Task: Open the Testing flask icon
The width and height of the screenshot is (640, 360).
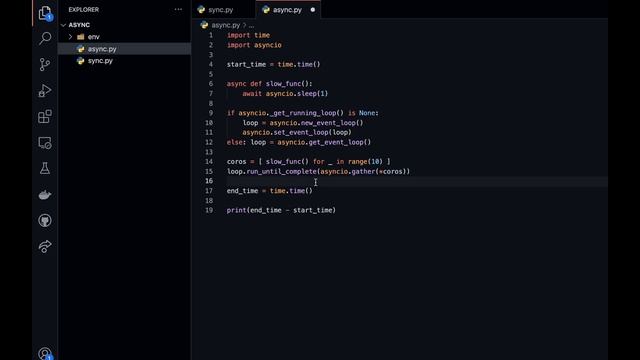Action: coord(45,169)
